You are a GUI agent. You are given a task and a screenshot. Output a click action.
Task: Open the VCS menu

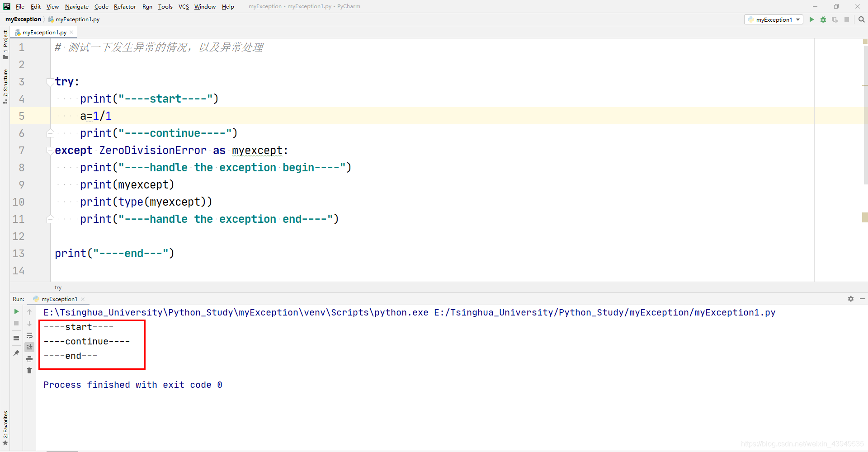pos(184,6)
